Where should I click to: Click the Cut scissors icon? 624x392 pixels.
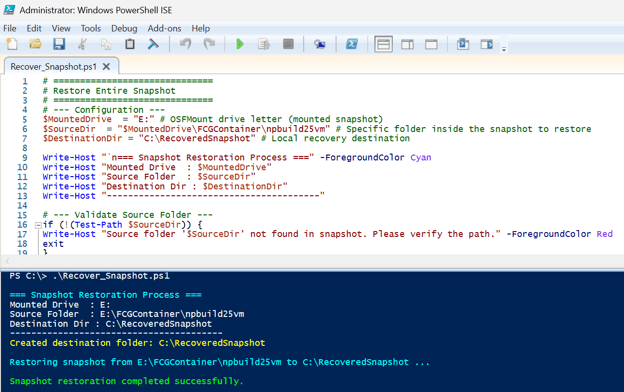point(82,44)
